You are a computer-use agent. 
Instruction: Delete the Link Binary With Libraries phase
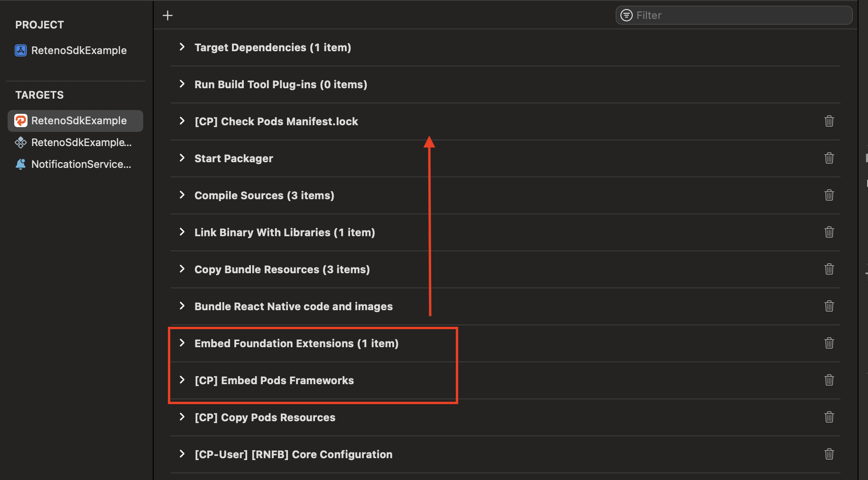tap(829, 232)
